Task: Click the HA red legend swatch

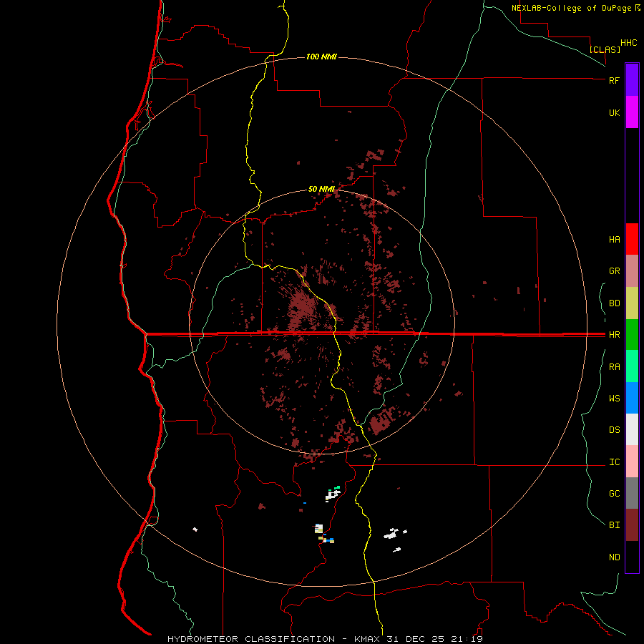Action: click(x=632, y=239)
